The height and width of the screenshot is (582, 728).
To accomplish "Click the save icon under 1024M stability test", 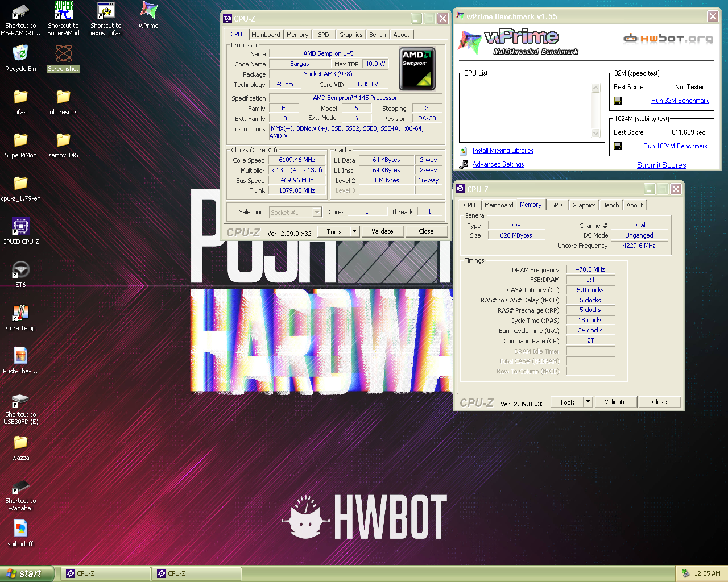I will tap(618, 146).
